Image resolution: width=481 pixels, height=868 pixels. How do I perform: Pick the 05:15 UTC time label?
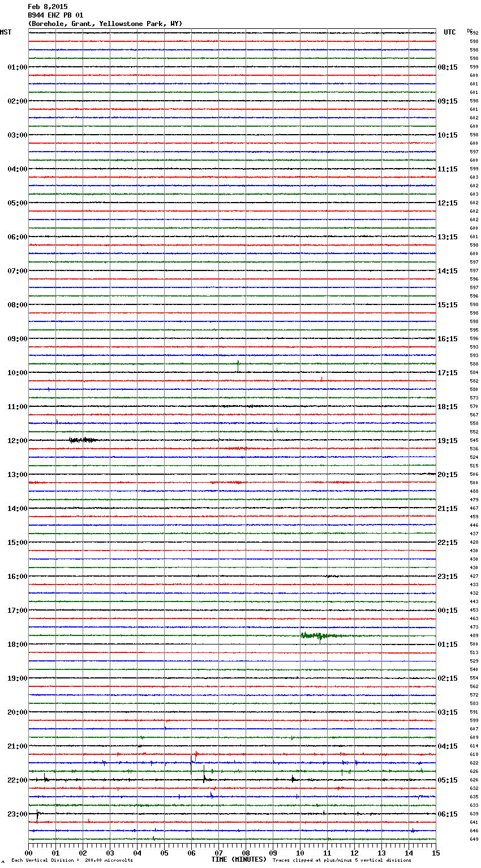click(448, 780)
